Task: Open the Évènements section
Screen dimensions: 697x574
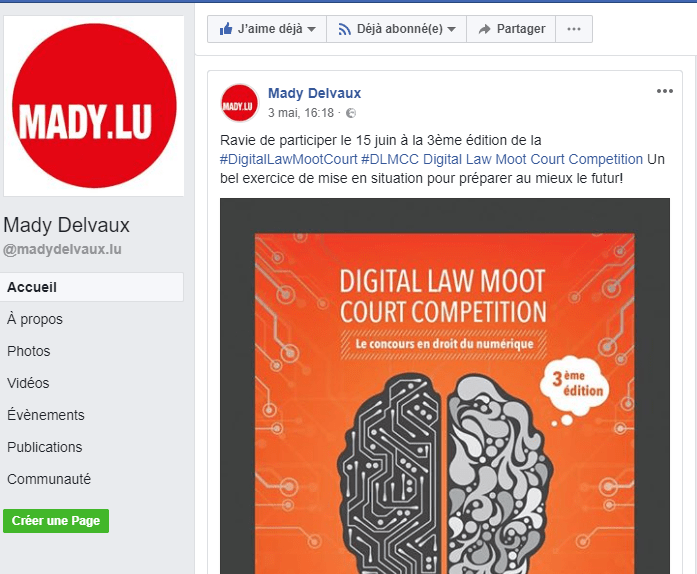Action: click(46, 415)
